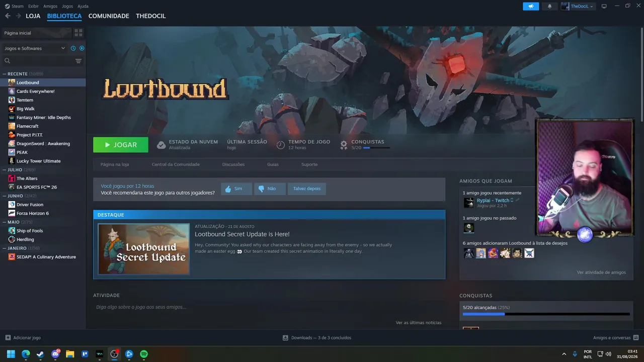Click Não thumbs-down recommendation button
This screenshot has width=644, height=362.
click(270, 189)
